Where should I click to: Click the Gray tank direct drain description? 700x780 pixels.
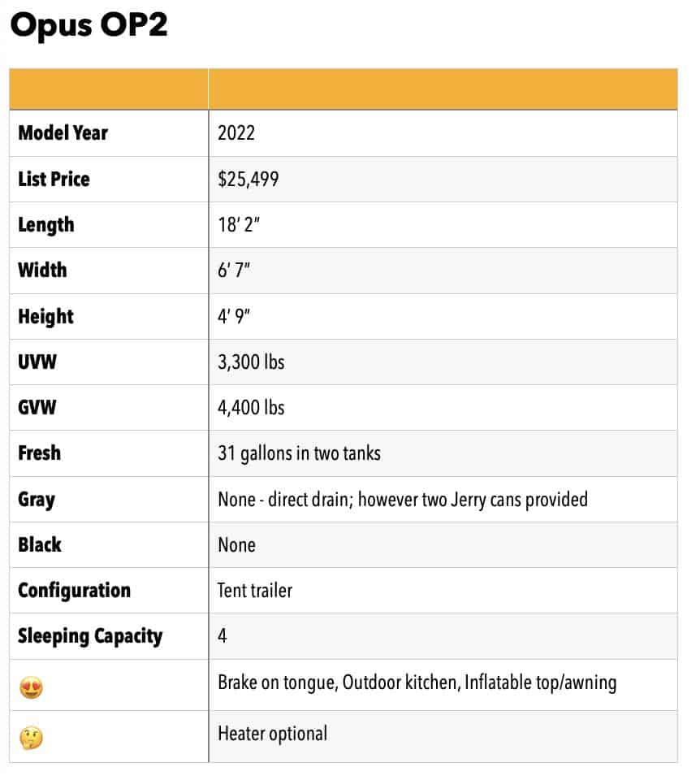click(403, 500)
